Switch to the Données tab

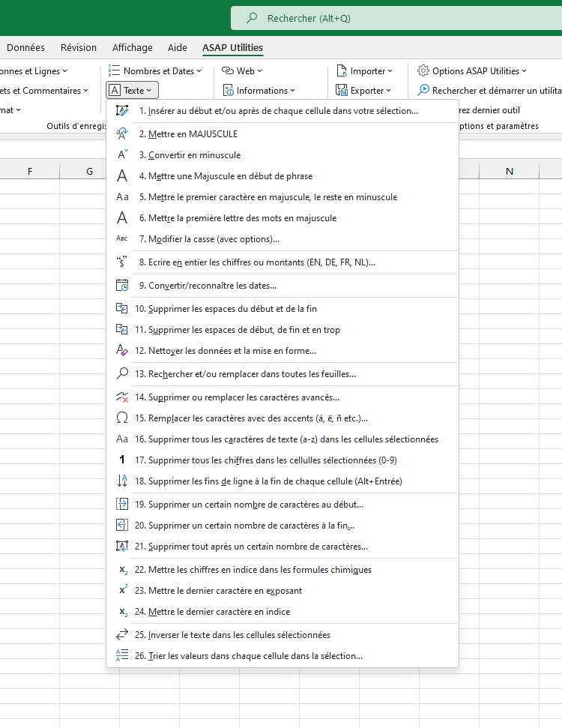coord(25,47)
